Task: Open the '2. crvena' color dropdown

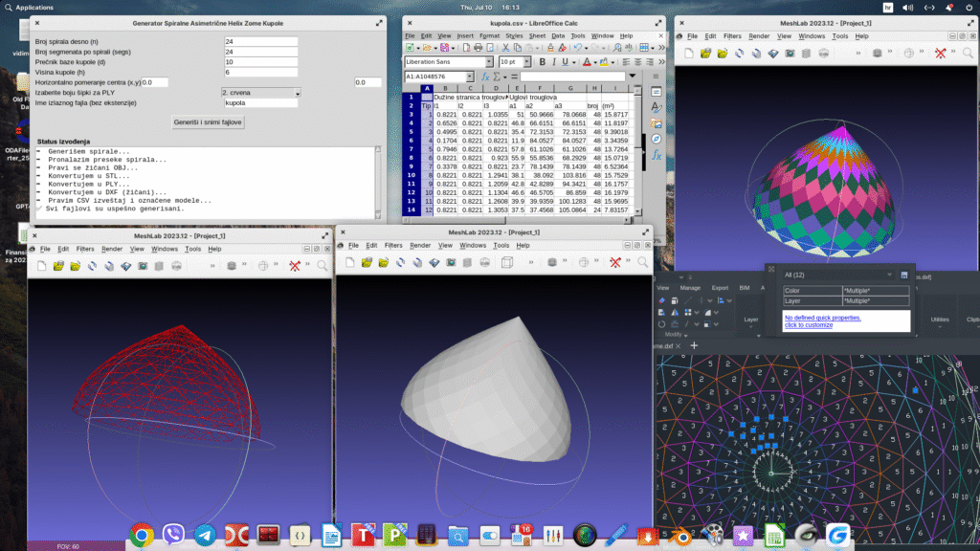Action: (261, 93)
